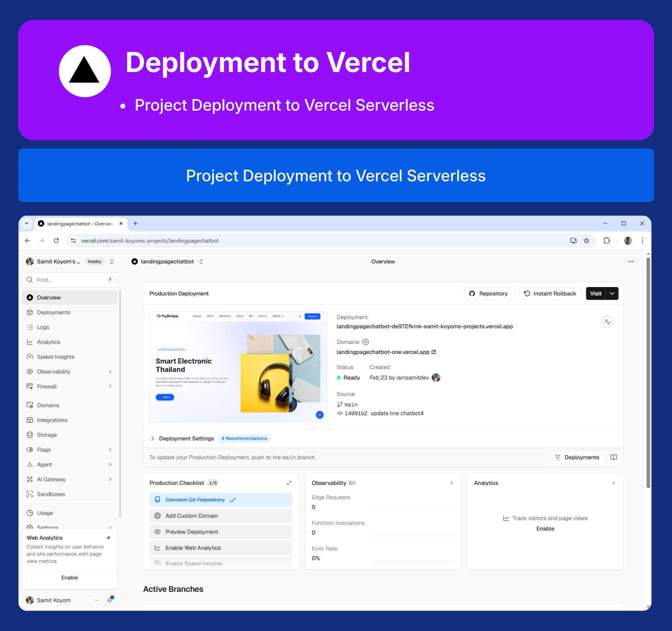The height and width of the screenshot is (631, 672).
Task: Click the activity pulse icon beside Deployment
Action: point(607,322)
